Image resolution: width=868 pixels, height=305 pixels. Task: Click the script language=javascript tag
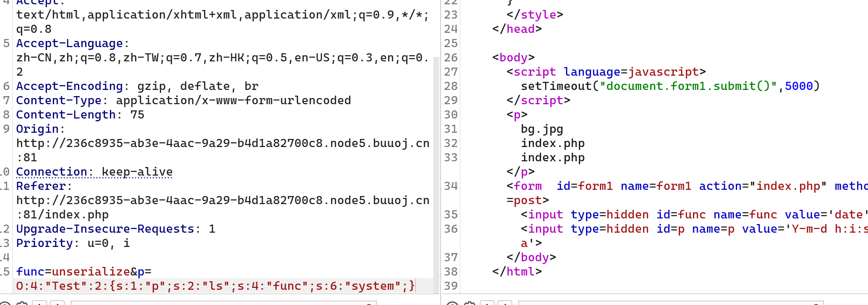pos(606,72)
